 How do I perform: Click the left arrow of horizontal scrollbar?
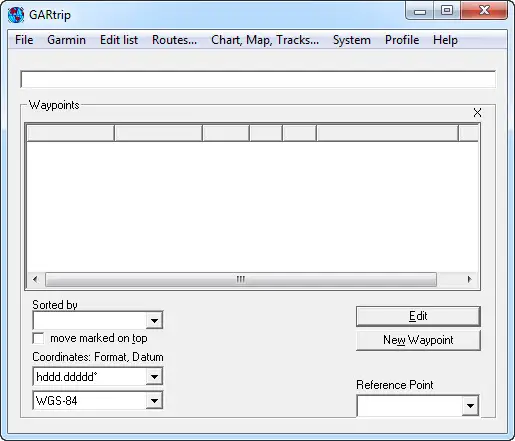(36, 279)
